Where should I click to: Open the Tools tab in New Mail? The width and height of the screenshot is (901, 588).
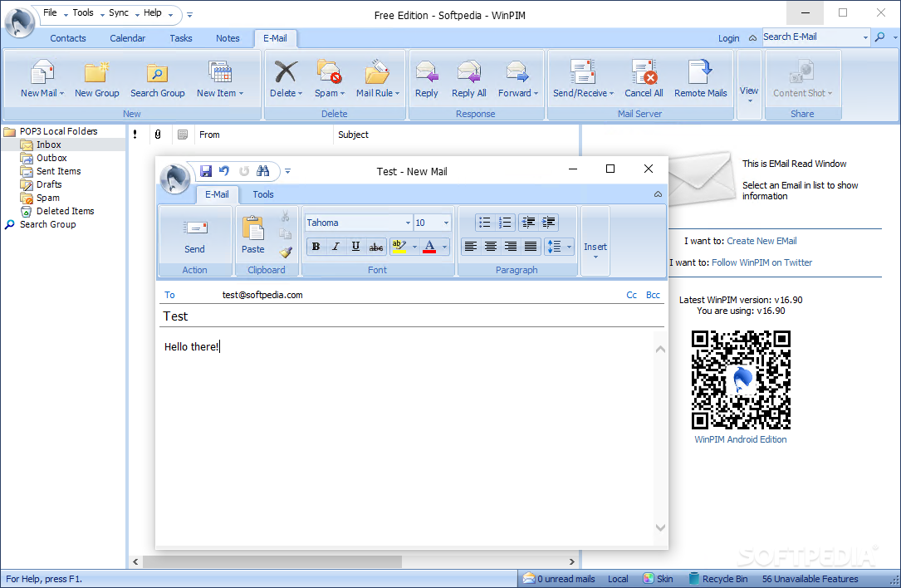pos(263,194)
